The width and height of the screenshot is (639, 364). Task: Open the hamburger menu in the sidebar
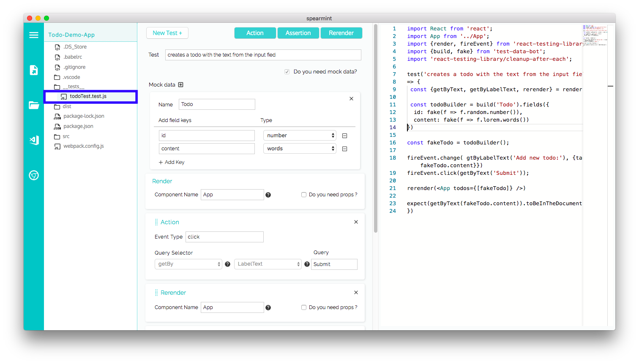click(x=34, y=35)
